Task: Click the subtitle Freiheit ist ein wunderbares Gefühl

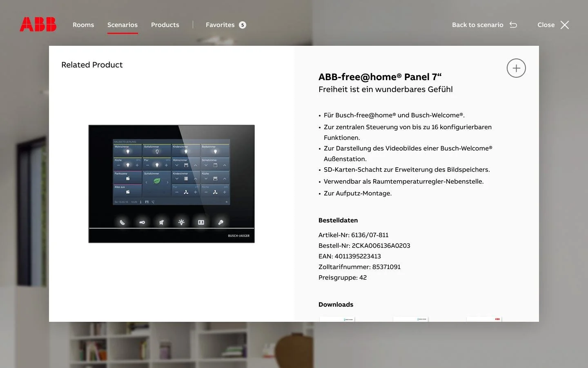Action: click(385, 90)
